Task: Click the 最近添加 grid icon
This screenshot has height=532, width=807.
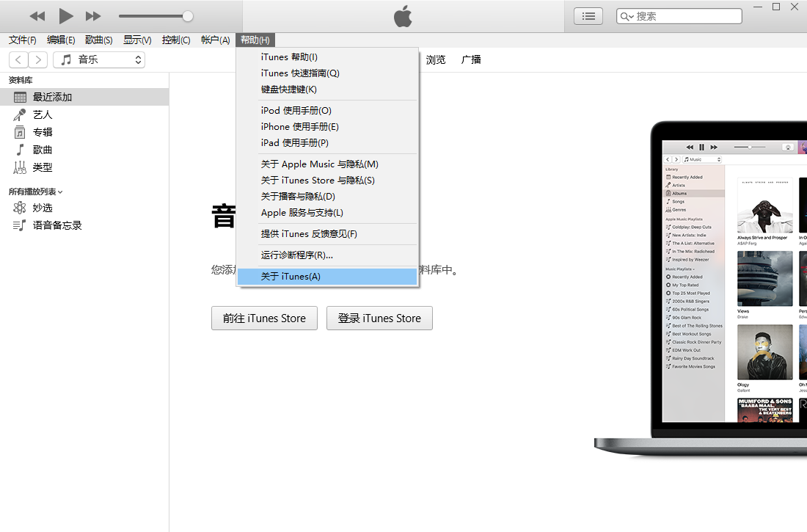Action: 20,97
